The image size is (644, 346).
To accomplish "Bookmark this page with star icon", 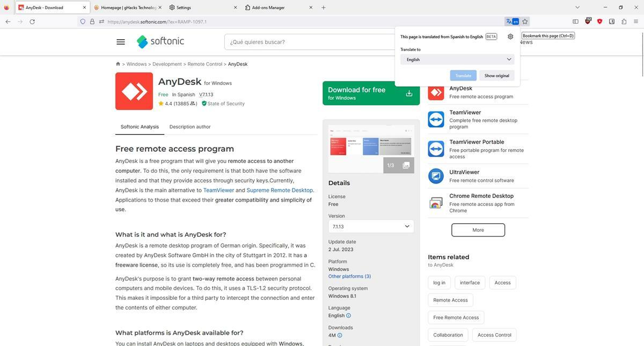I will coord(525,21).
